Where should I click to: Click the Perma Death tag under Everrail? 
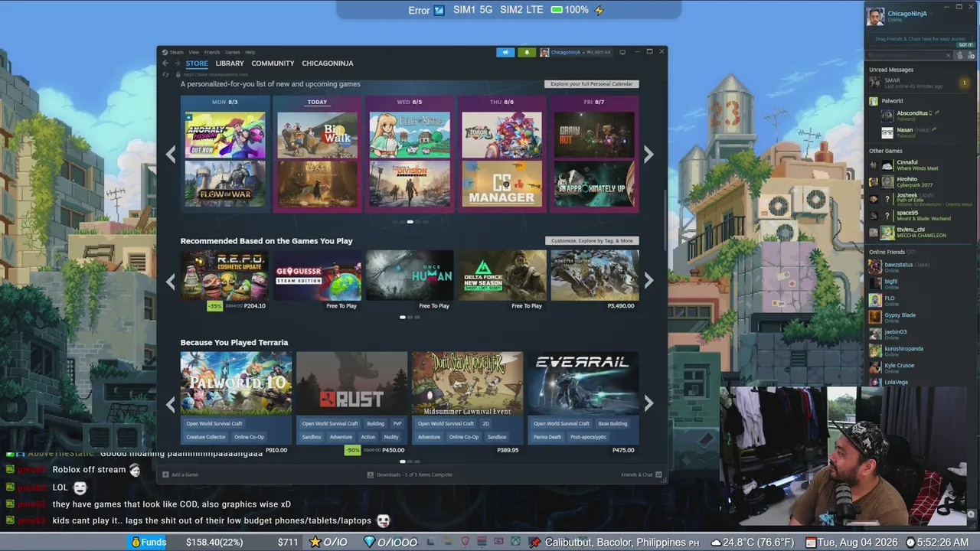pos(547,437)
